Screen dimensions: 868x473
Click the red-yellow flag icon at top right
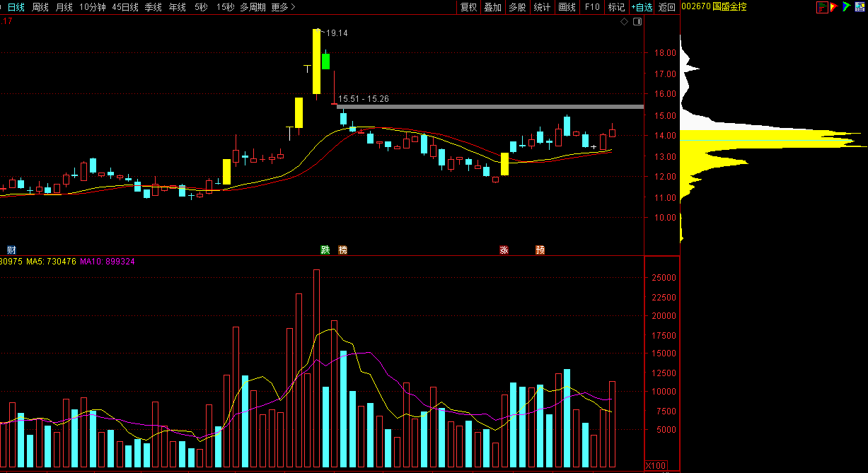point(834,7)
